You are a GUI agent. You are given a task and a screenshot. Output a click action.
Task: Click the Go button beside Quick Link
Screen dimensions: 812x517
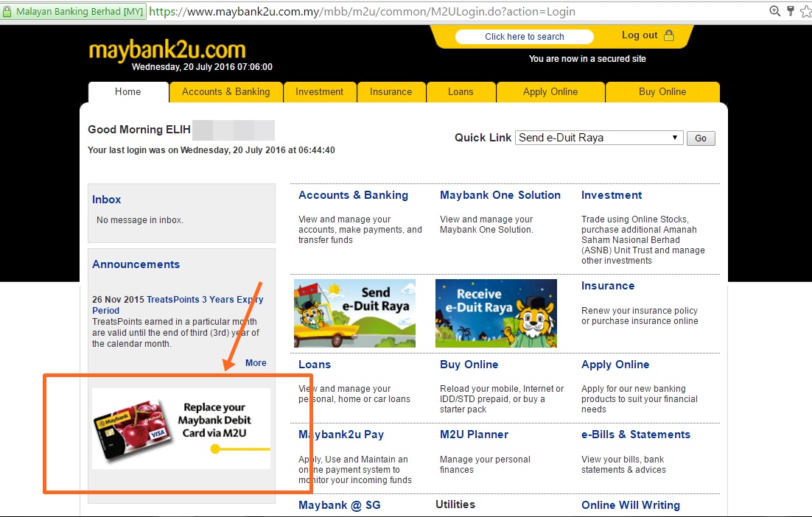[x=701, y=138]
